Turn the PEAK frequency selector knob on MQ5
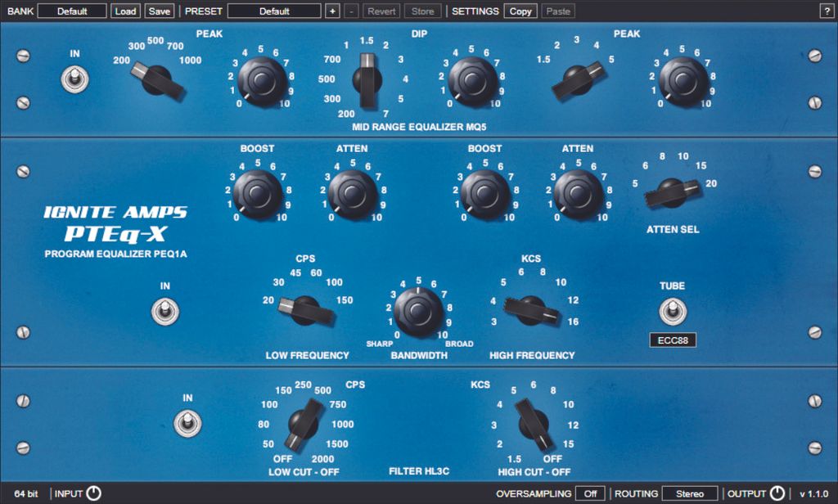The height and width of the screenshot is (504, 838). pyautogui.click(x=158, y=79)
